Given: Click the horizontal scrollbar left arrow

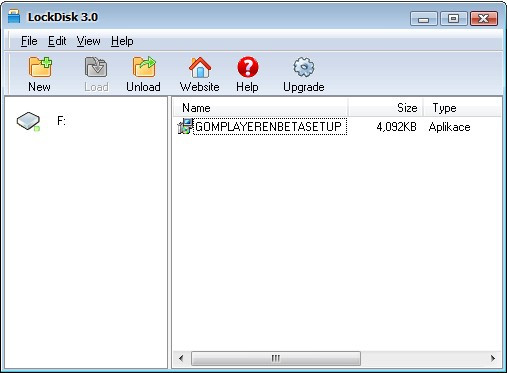Looking at the screenshot, I should click(x=181, y=359).
